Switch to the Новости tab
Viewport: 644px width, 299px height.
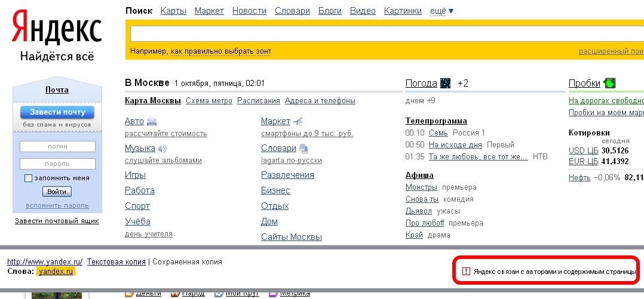[249, 11]
